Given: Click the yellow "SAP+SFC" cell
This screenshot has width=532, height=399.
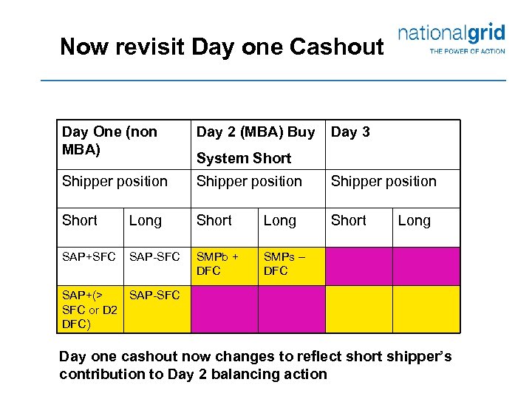Looking at the screenshot, I should click(x=89, y=256).
